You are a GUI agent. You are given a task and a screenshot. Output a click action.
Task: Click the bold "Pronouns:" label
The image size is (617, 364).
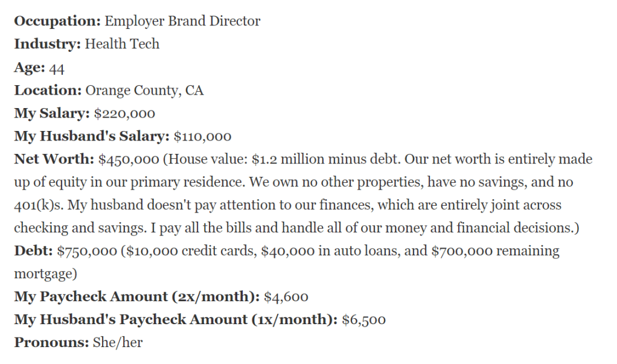pyautogui.click(x=51, y=343)
